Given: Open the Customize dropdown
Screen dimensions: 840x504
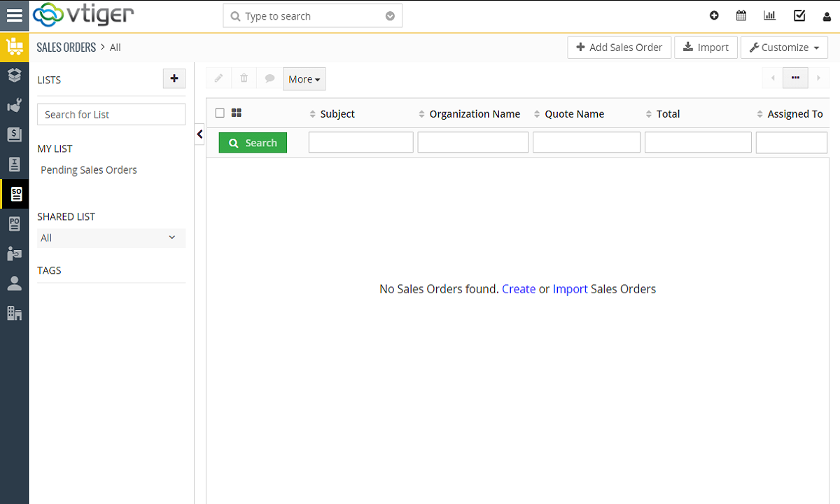Looking at the screenshot, I should coord(784,48).
